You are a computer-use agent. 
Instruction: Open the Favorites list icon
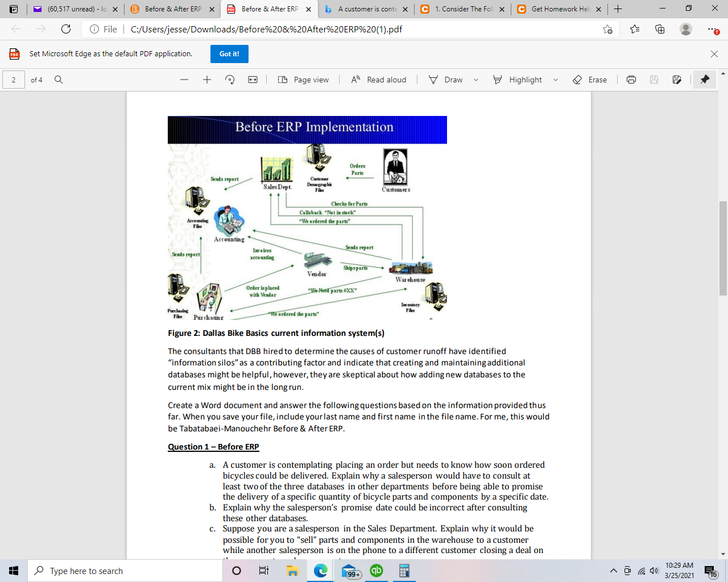[x=635, y=29]
